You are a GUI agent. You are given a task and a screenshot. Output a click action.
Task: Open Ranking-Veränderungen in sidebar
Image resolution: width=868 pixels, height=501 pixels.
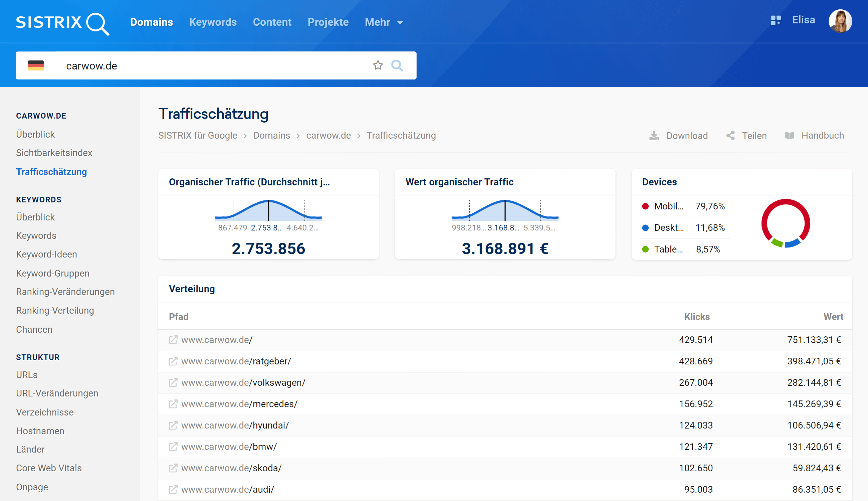click(65, 292)
